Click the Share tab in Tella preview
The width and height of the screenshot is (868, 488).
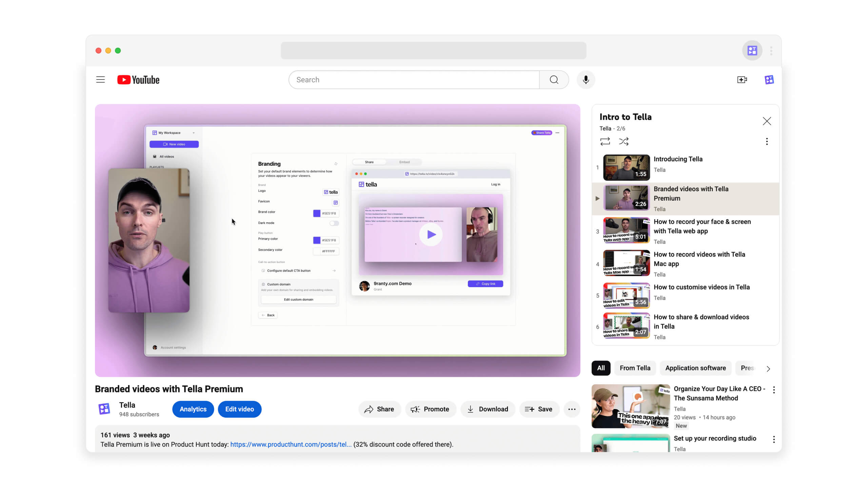(369, 162)
